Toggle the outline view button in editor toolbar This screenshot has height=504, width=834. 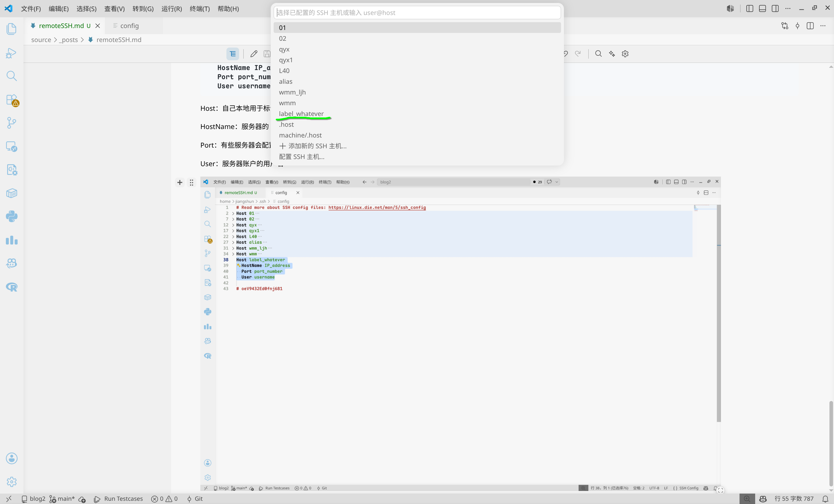coord(233,54)
